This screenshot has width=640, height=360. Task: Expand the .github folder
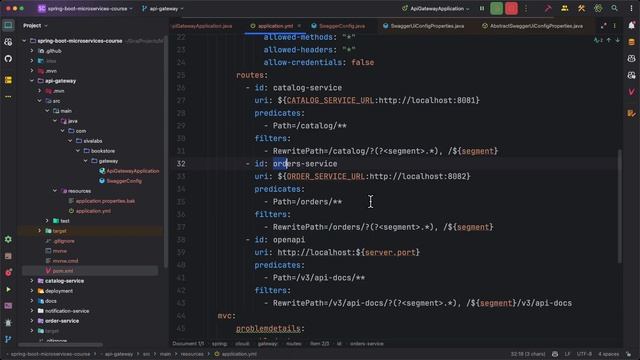[x=32, y=51]
